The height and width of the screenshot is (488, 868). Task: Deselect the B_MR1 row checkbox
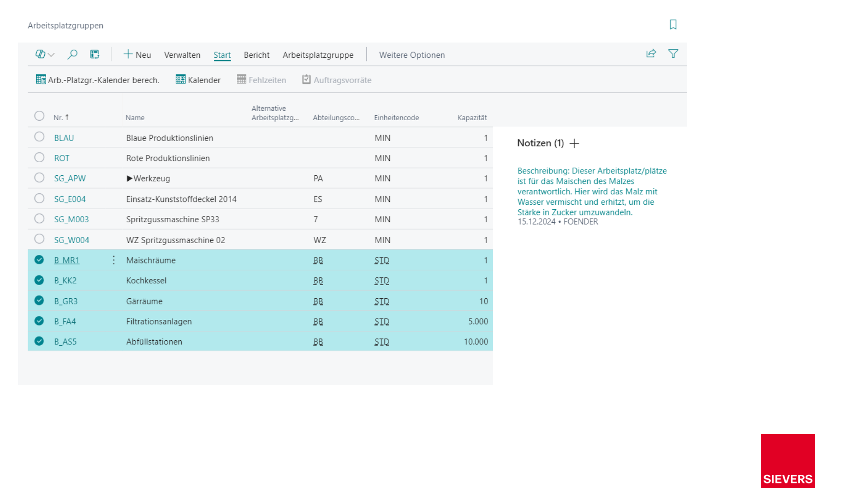39,259
